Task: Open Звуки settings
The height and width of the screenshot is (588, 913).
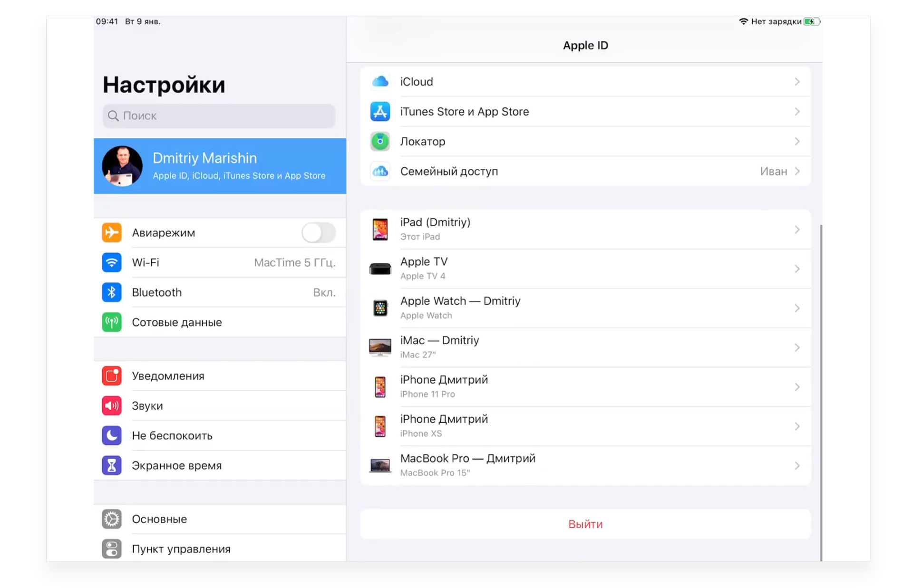Action: coord(220,406)
